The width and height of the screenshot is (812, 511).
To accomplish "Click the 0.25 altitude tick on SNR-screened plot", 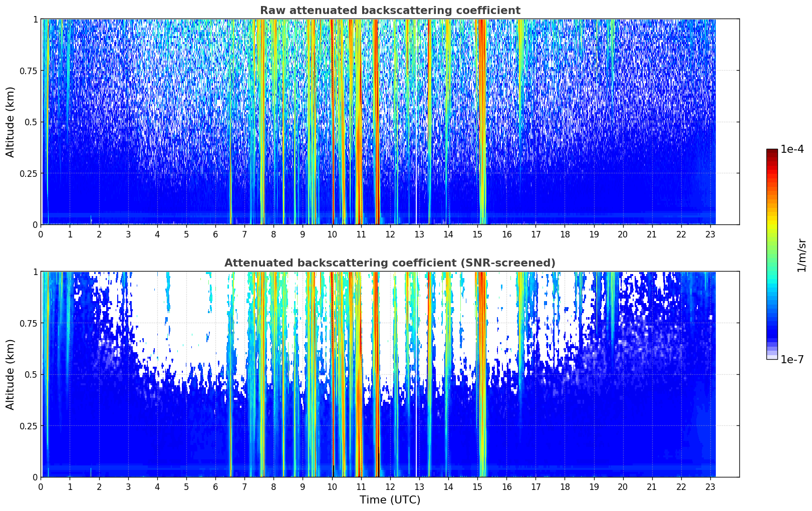I will point(29,426).
